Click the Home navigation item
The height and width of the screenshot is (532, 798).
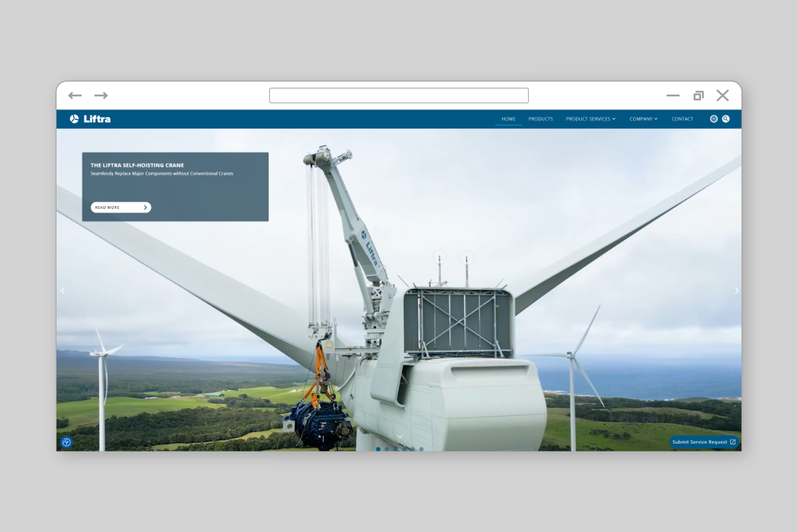pyautogui.click(x=509, y=119)
